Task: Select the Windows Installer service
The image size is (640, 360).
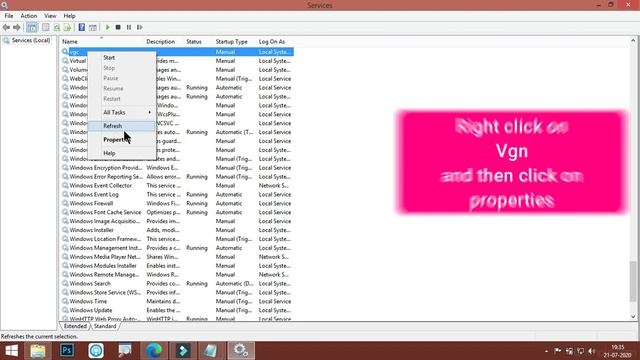Action: pyautogui.click(x=177, y=230)
